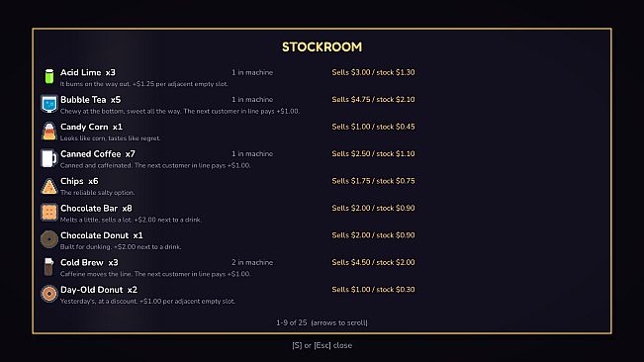Screen dimensions: 644x362
Task: Select the Chocolate Donut icon
Action: (49, 239)
